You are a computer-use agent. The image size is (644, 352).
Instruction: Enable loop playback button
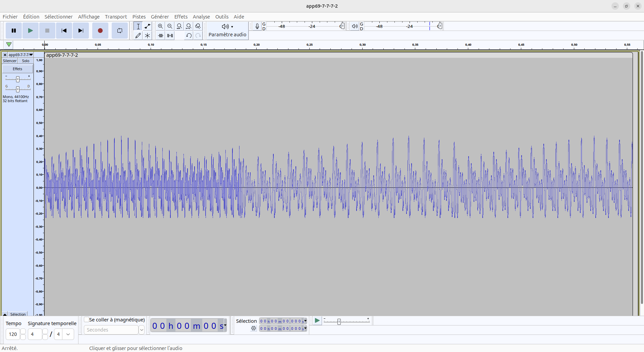[119, 31]
